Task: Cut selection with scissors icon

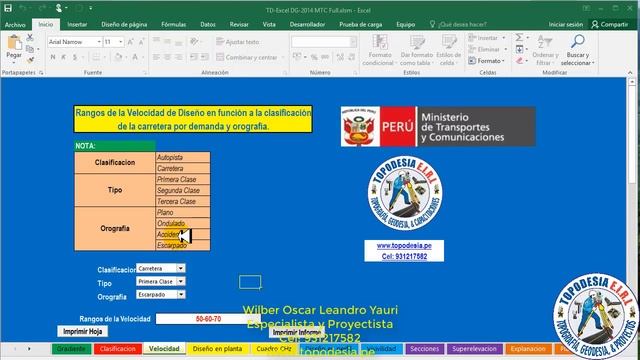Action: 30,38
